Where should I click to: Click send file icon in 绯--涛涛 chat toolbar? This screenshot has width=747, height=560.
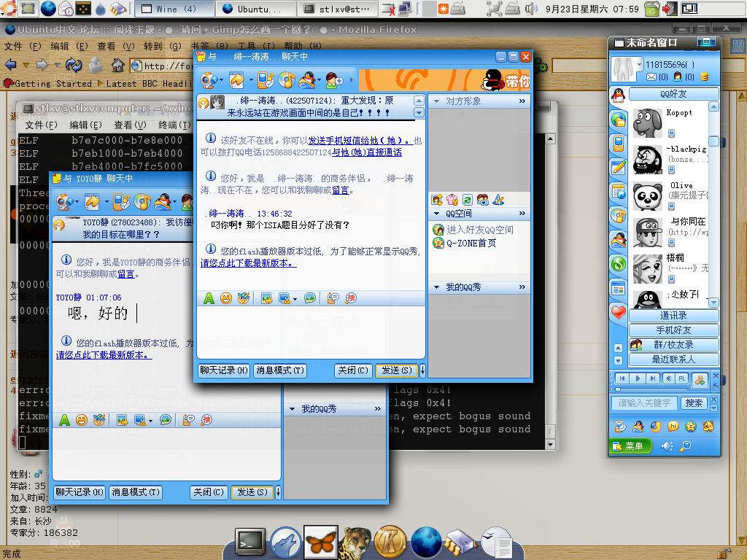(x=237, y=80)
